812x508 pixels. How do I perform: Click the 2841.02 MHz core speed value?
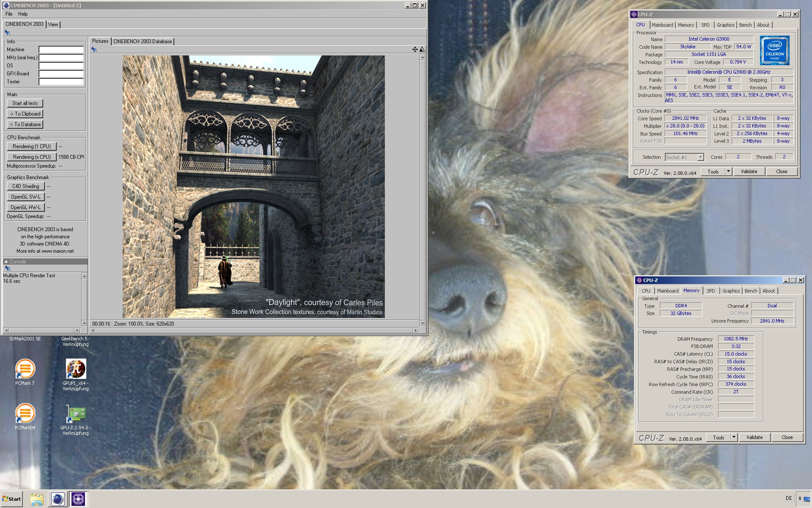[685, 119]
